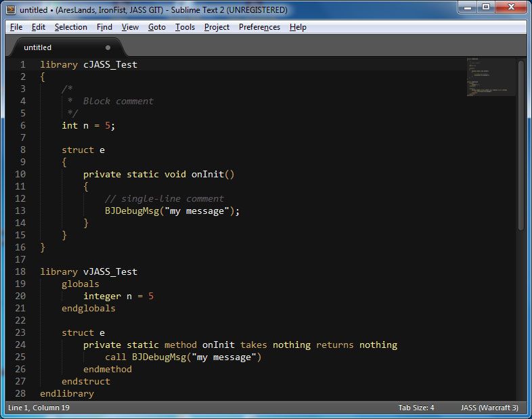Click the Line 1, Column 19 status text
The height and width of the screenshot is (419, 532).
(x=39, y=407)
